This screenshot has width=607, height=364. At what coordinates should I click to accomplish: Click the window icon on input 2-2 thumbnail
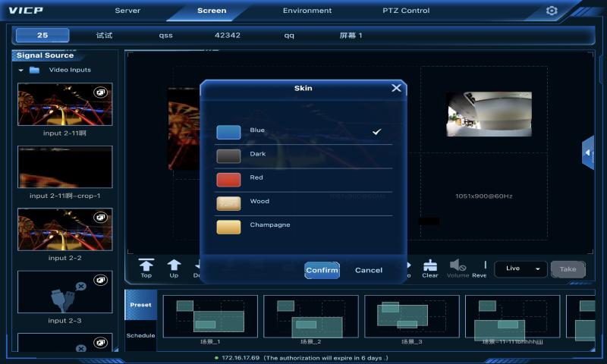tap(100, 218)
